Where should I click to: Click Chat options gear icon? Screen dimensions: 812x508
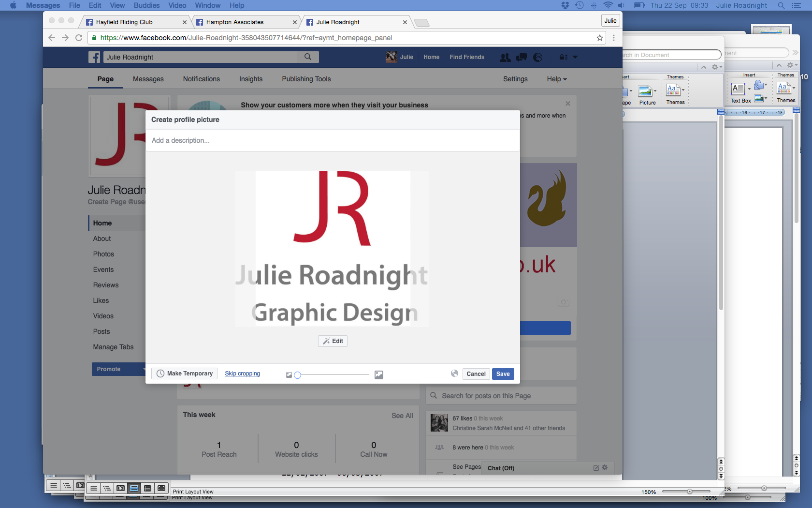click(605, 468)
